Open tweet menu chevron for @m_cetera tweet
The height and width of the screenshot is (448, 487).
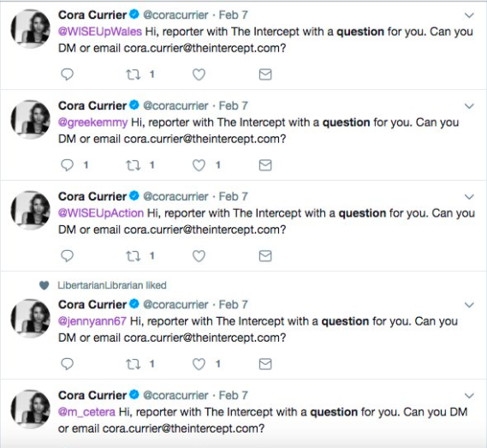coord(469,396)
